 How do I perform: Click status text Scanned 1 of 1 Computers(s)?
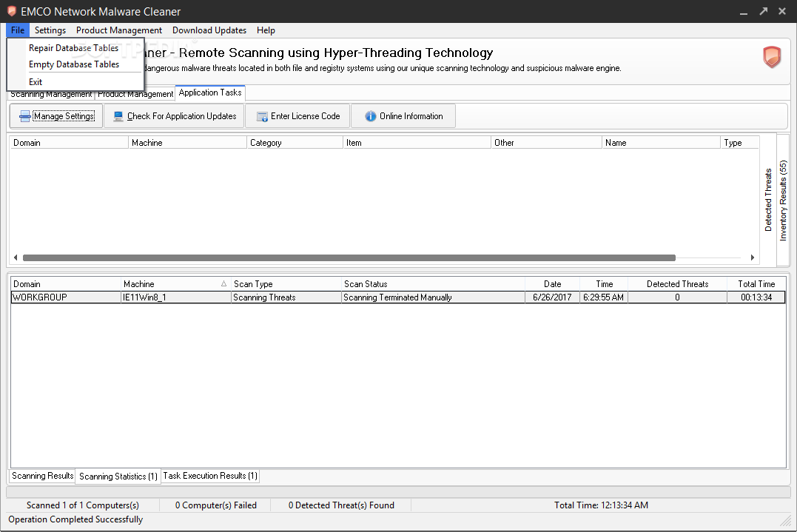82,505
